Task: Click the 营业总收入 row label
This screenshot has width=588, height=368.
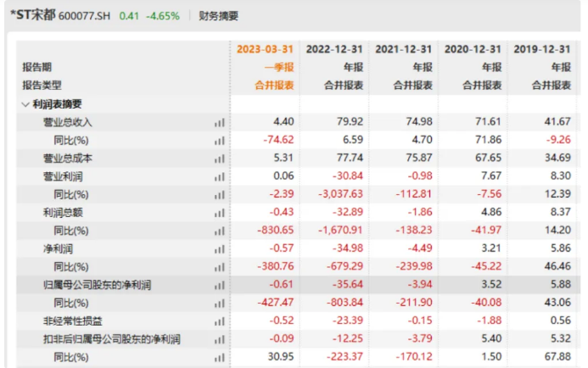Action: click(68, 123)
